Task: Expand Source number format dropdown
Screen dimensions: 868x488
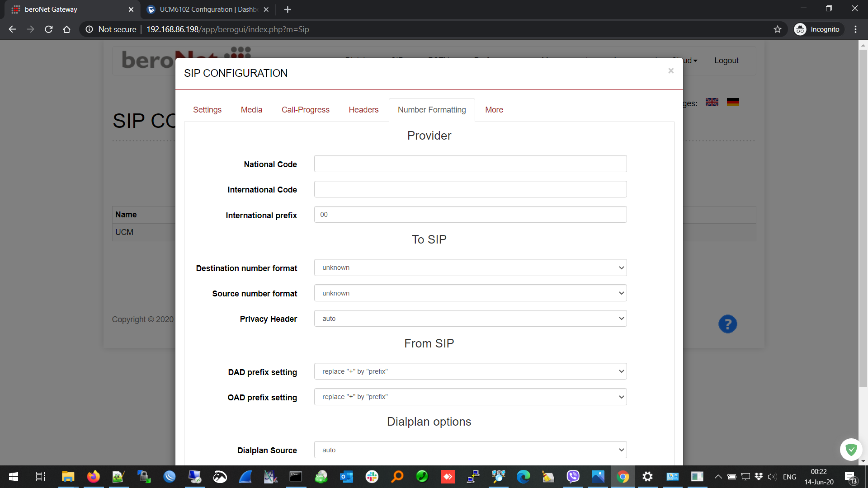Action: 470,293
